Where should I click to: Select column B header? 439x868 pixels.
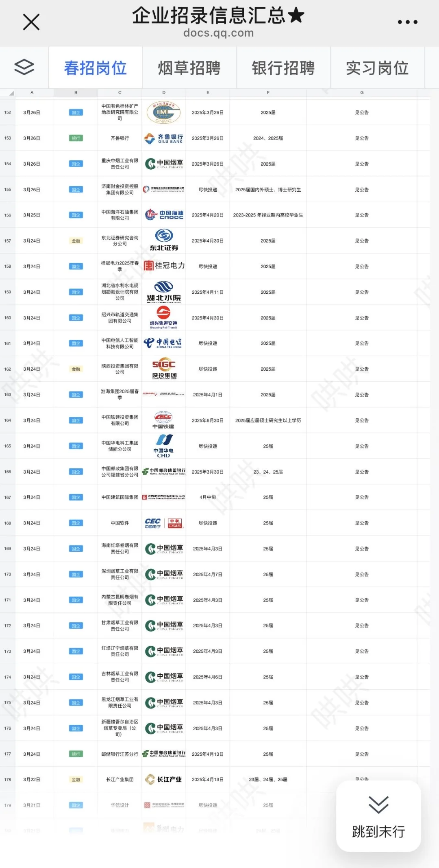[x=76, y=93]
